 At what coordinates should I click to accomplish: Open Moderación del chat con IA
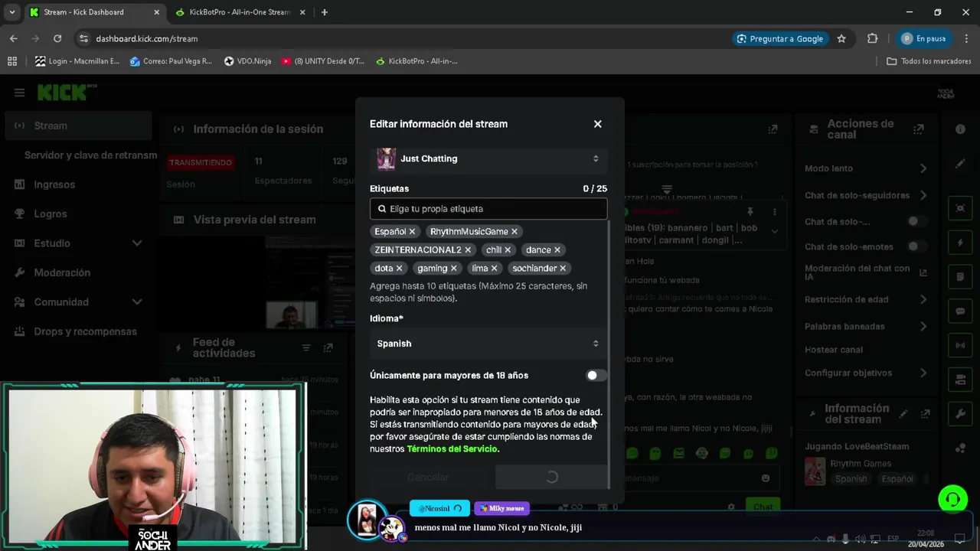point(866,272)
